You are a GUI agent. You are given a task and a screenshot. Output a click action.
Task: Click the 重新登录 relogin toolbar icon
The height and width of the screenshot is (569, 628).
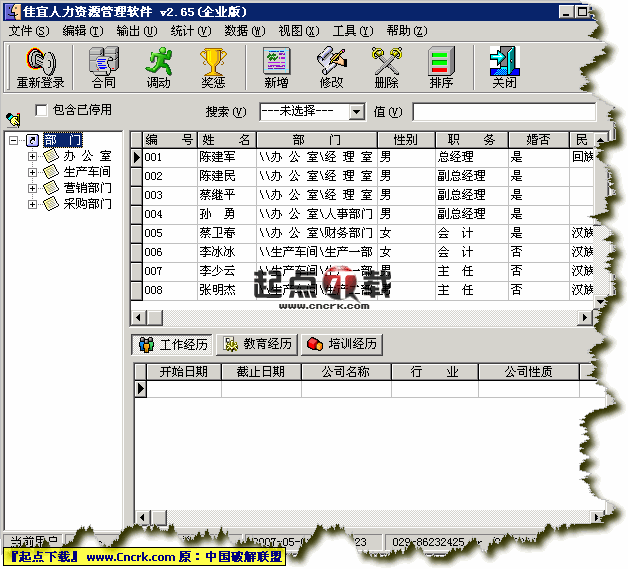point(40,67)
